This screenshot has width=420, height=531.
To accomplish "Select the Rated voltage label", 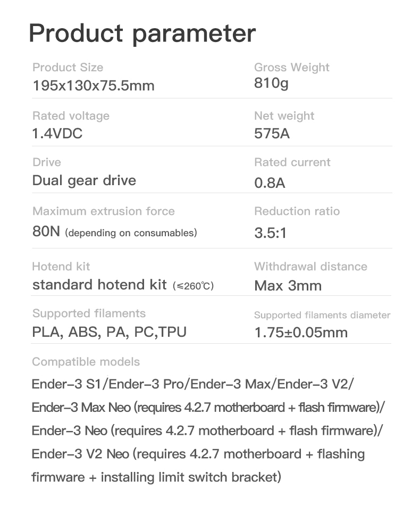I will (71, 116).
